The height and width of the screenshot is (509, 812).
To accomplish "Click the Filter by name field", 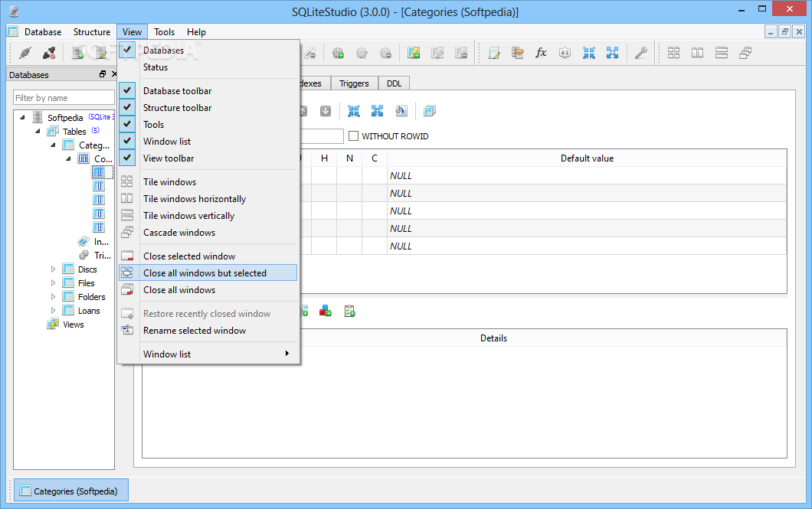I will 64,98.
